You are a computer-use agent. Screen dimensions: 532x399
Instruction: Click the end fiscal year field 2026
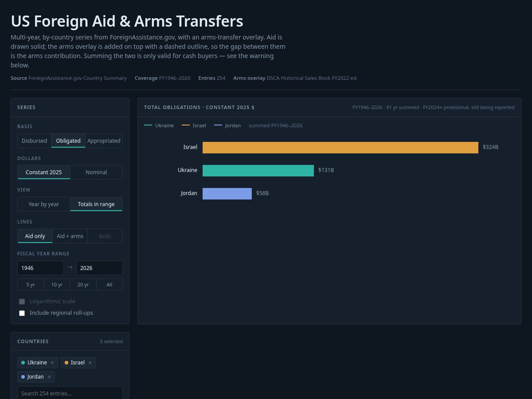pyautogui.click(x=99, y=268)
